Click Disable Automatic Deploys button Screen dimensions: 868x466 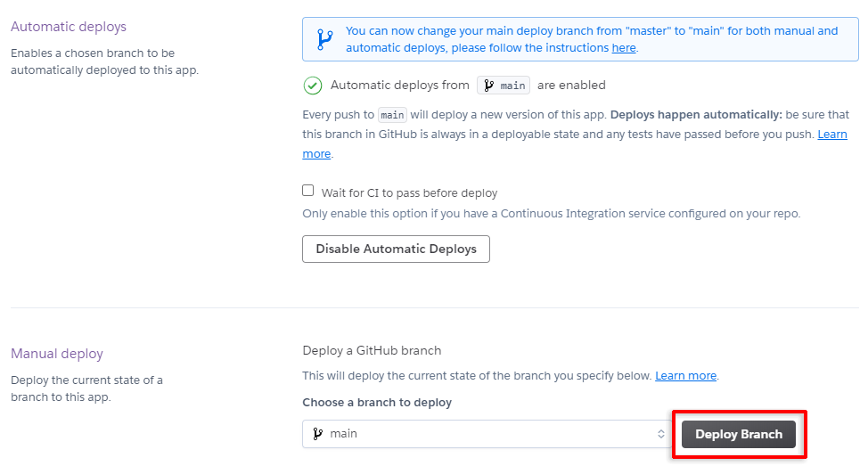pos(396,249)
